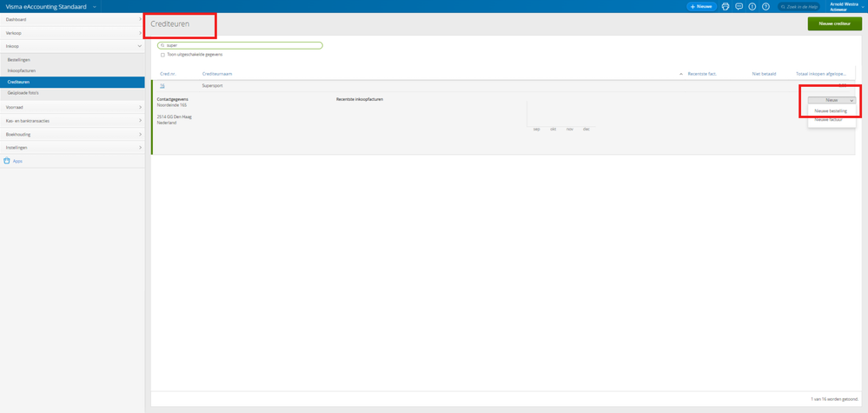The image size is (868, 413).
Task: Click the Apps basket icon
Action: 7,161
